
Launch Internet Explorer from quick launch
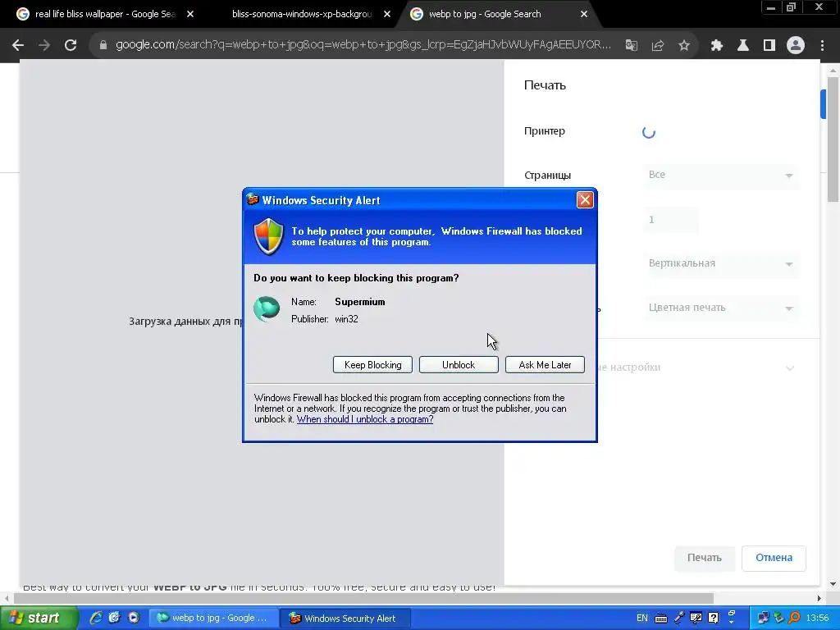coord(96,618)
